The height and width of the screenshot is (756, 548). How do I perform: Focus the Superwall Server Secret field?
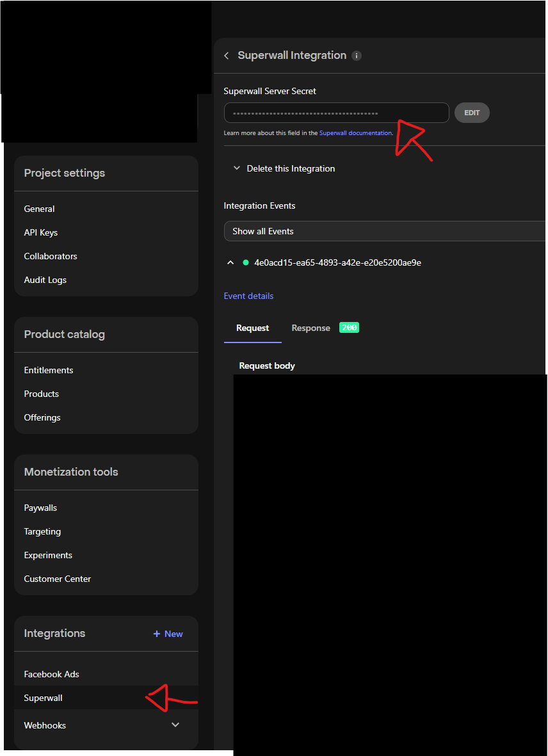pos(336,113)
